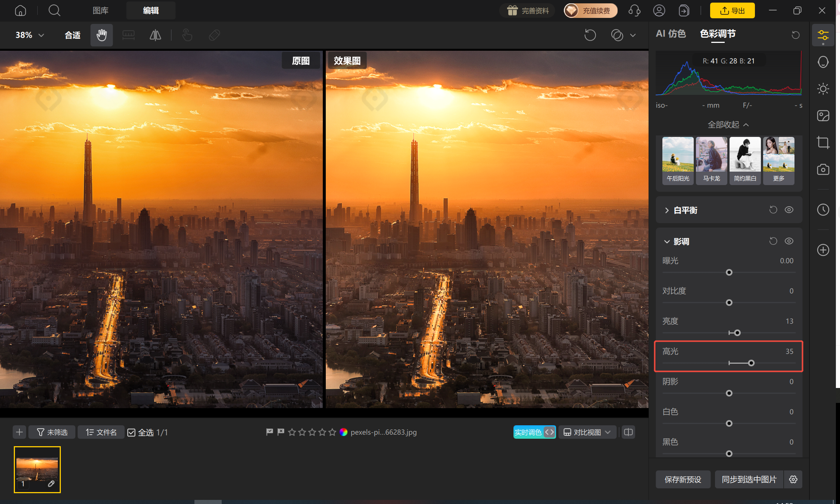Click 保存新预设 button
840x504 pixels.
tap(683, 479)
